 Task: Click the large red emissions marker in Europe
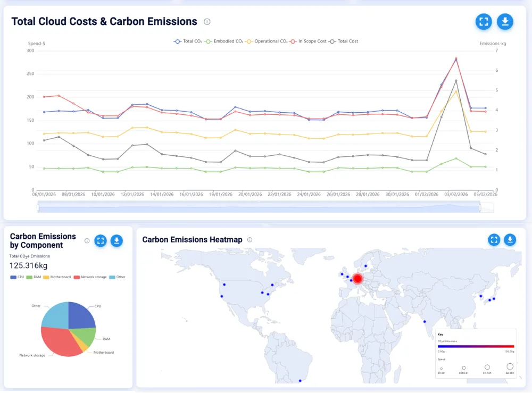tap(357, 278)
